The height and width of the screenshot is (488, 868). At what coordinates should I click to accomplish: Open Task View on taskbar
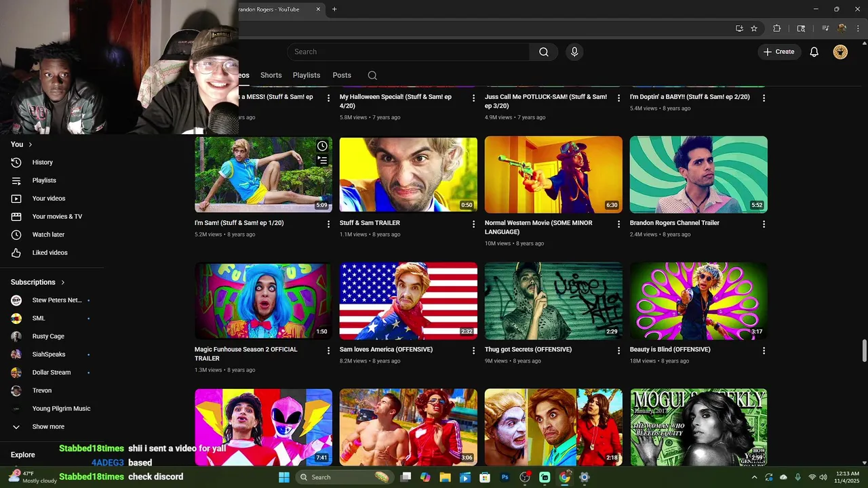[406, 477]
